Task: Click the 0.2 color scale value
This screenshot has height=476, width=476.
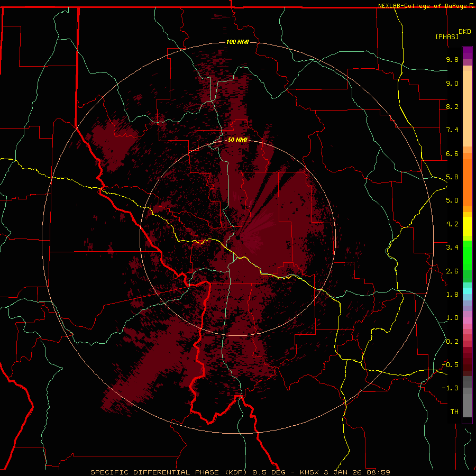Action: pyautogui.click(x=452, y=342)
